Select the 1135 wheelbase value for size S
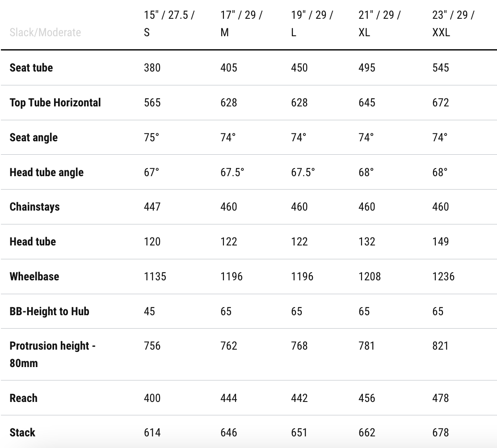 [x=155, y=276]
